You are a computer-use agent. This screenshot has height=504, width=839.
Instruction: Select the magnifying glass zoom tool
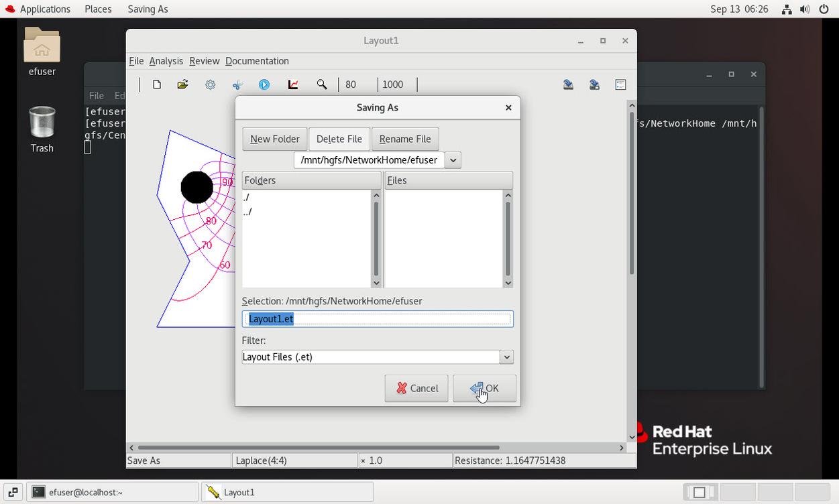(x=322, y=84)
